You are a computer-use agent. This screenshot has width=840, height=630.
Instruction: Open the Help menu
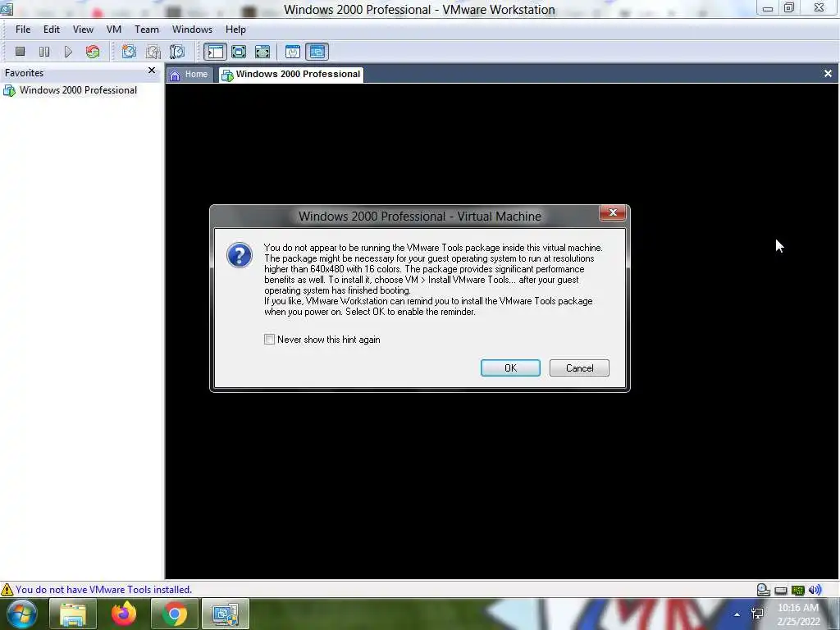(x=235, y=30)
